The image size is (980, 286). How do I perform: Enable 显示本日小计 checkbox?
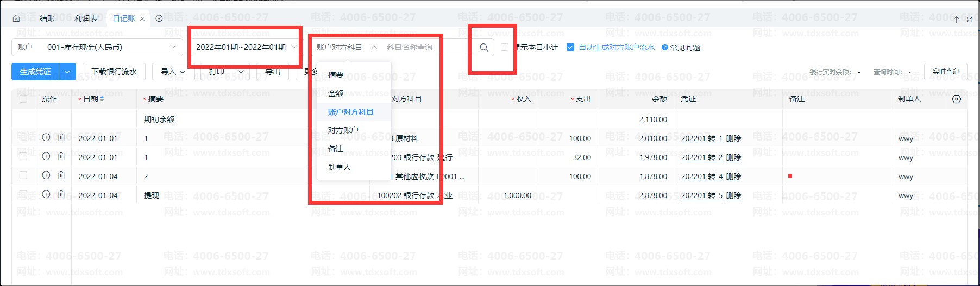tap(504, 47)
